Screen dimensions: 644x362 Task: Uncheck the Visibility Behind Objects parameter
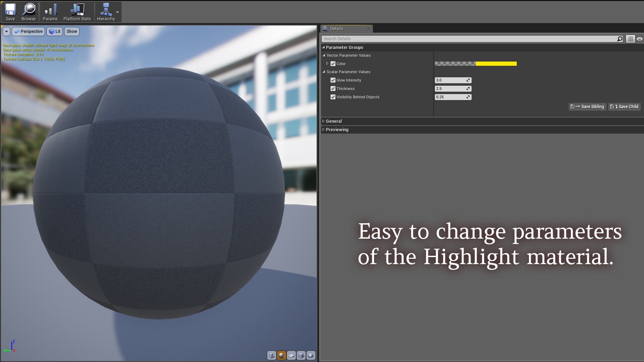coord(333,97)
